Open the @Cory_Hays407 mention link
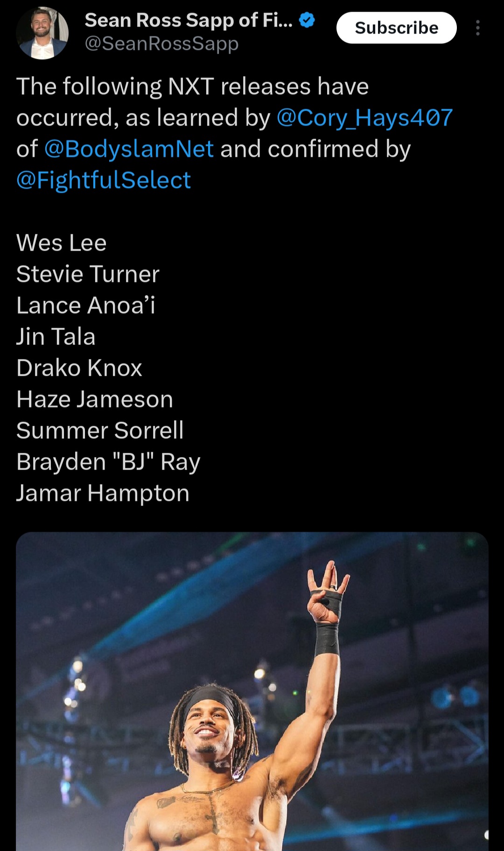Viewport: 504px width, 851px height. tap(364, 118)
